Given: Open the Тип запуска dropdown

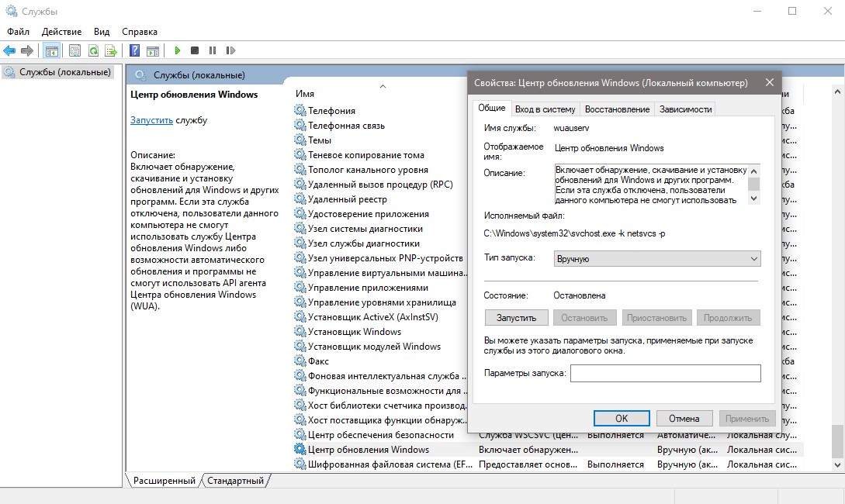Looking at the screenshot, I should pos(657,259).
